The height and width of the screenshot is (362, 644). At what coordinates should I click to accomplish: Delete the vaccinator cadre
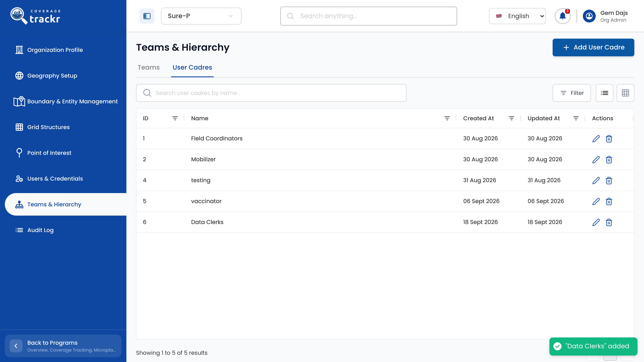coord(609,201)
